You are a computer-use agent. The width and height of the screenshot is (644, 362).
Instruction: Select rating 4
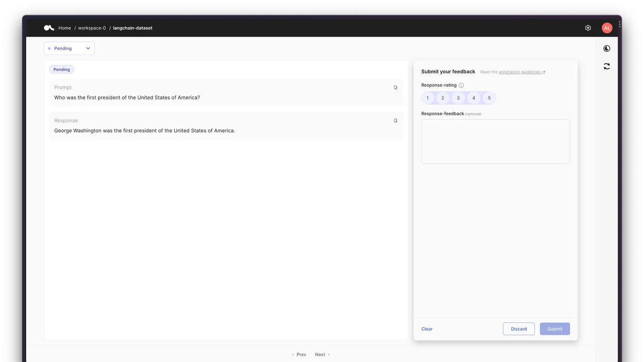(473, 98)
